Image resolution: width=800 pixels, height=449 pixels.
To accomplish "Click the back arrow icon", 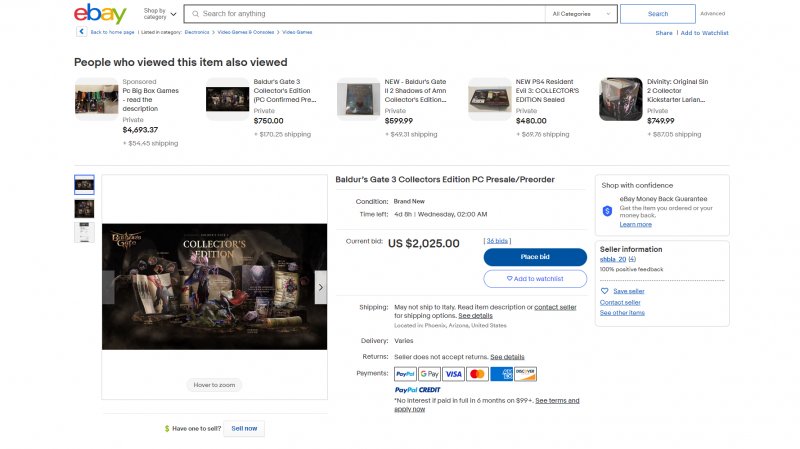I will point(81,32).
